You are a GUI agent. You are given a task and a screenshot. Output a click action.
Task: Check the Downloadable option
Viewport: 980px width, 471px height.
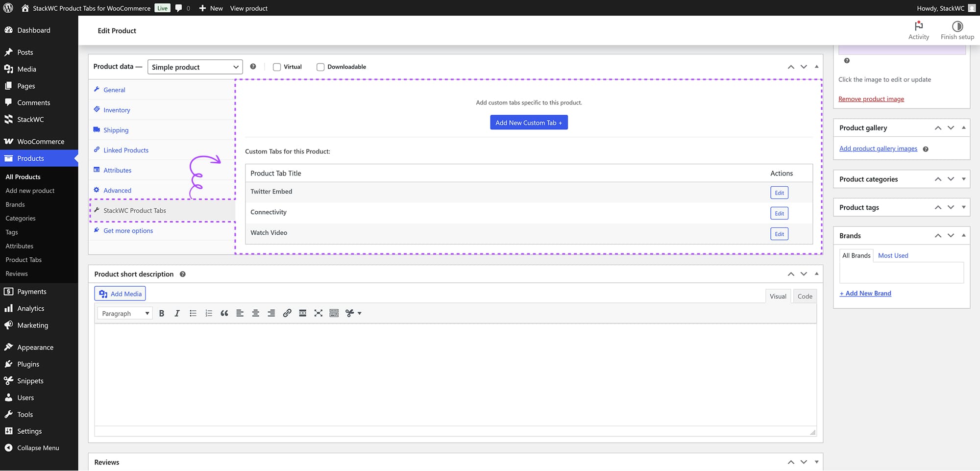[x=320, y=67]
